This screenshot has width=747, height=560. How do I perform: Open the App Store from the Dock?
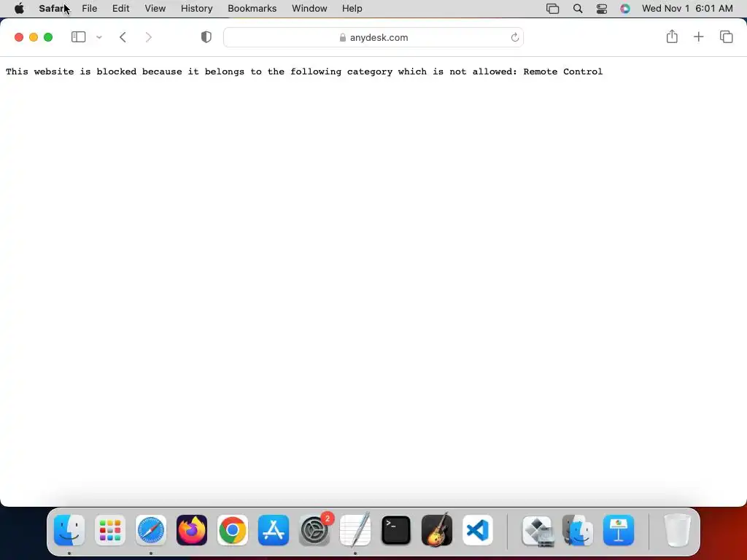pos(274,530)
